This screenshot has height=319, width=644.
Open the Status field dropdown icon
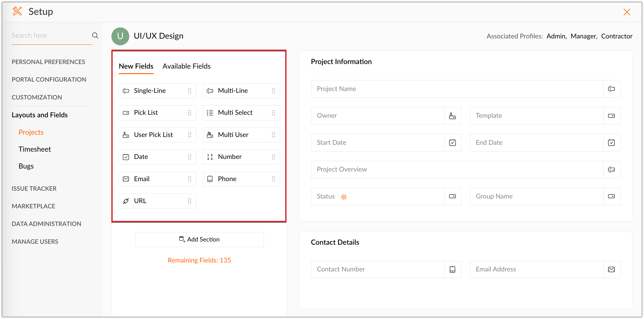point(452,196)
